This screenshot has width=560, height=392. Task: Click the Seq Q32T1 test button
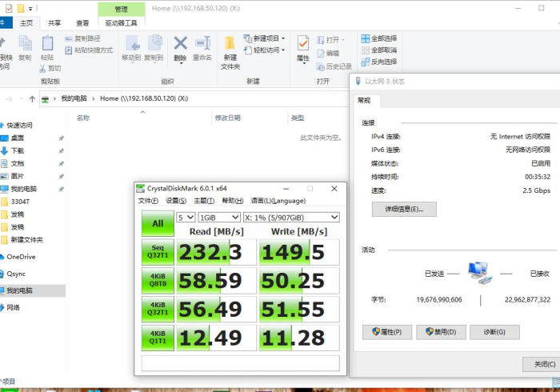click(158, 252)
